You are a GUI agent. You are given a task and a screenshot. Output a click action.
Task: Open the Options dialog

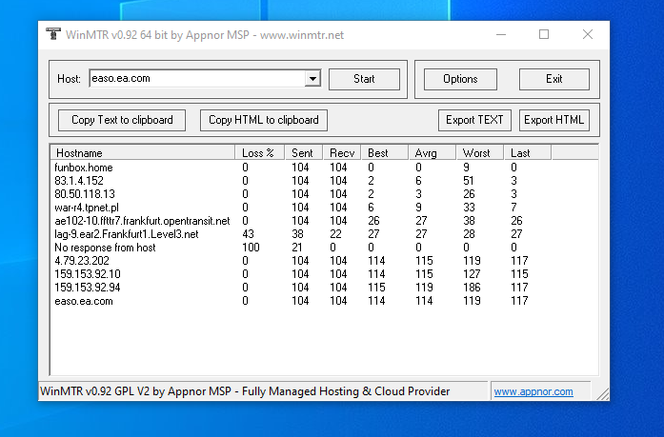point(460,79)
